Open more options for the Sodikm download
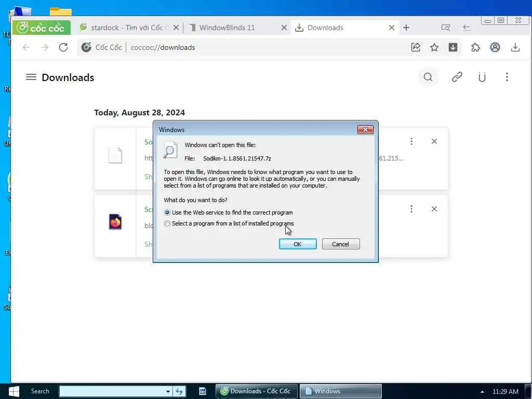532x399 pixels. pyautogui.click(x=411, y=141)
